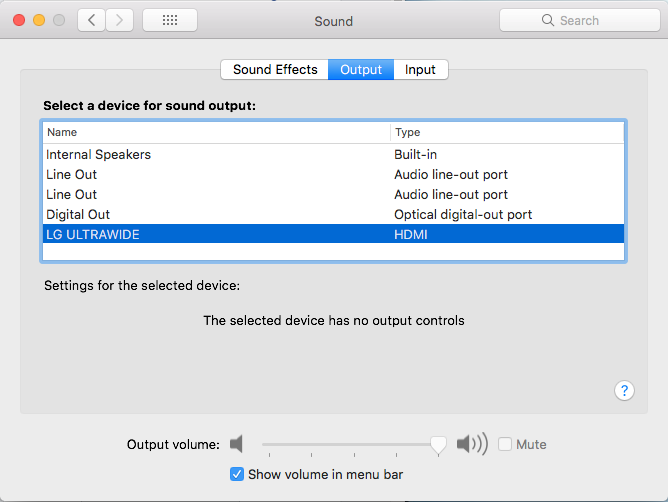Click the Search preferences field
The image size is (668, 502).
[590, 20]
